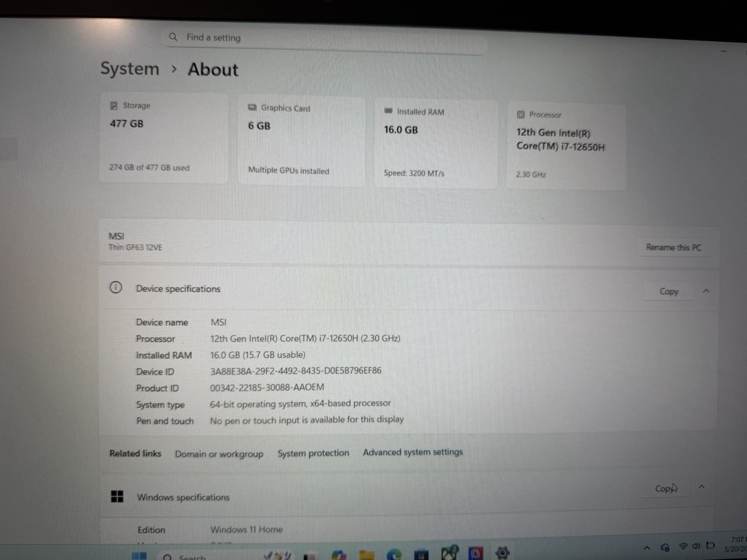The width and height of the screenshot is (747, 560).
Task: Open the System protection link
Action: (313, 453)
